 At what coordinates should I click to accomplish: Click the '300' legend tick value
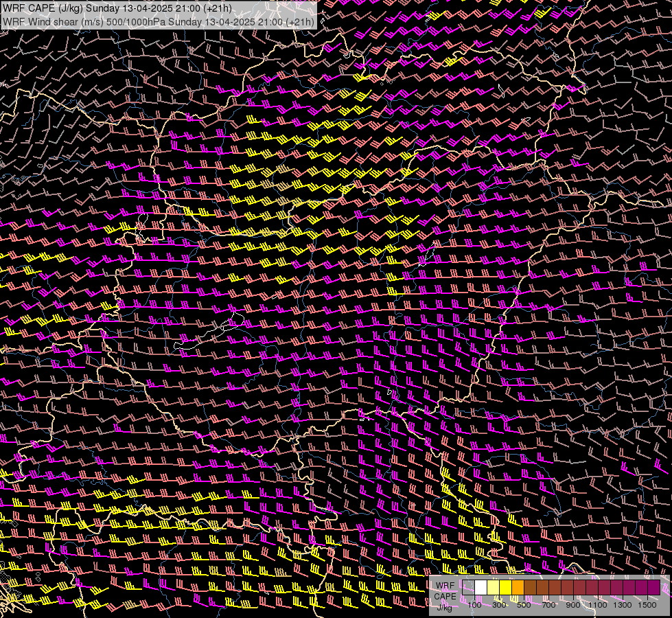point(499,605)
